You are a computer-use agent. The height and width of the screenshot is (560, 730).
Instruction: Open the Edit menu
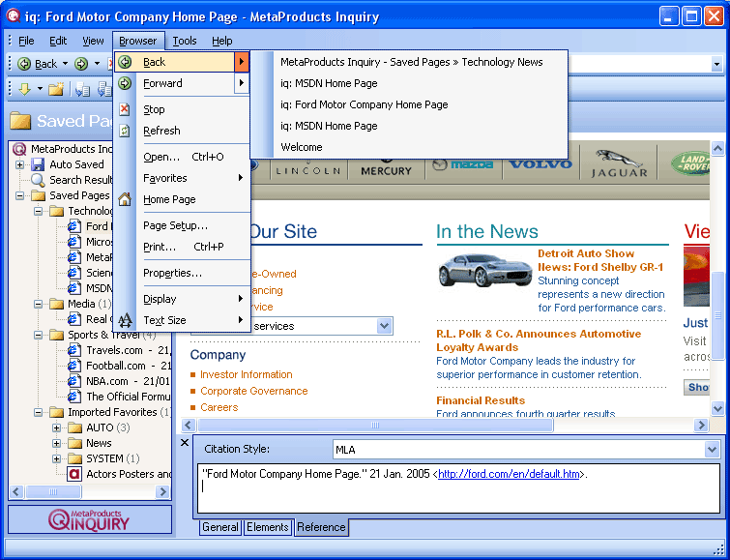coord(58,41)
